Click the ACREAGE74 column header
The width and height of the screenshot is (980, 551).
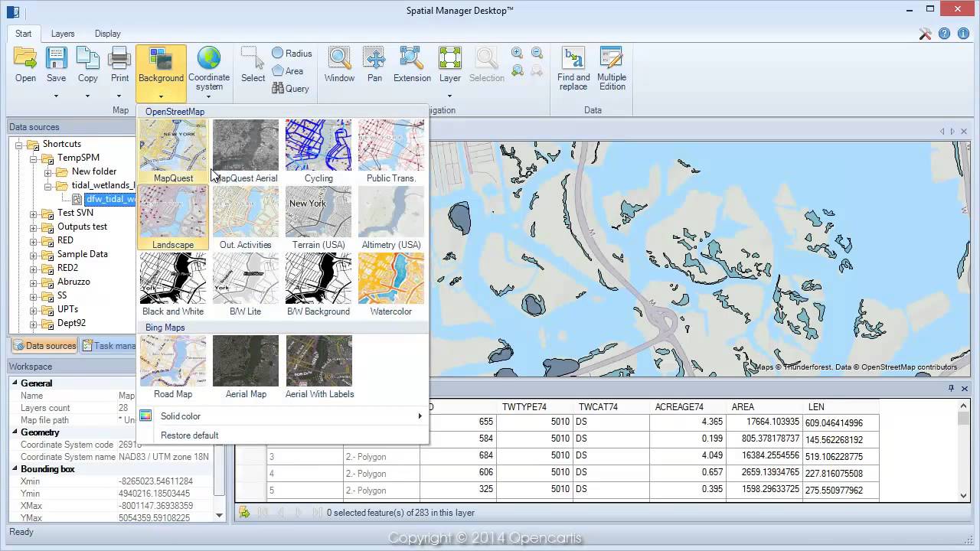tap(688, 407)
